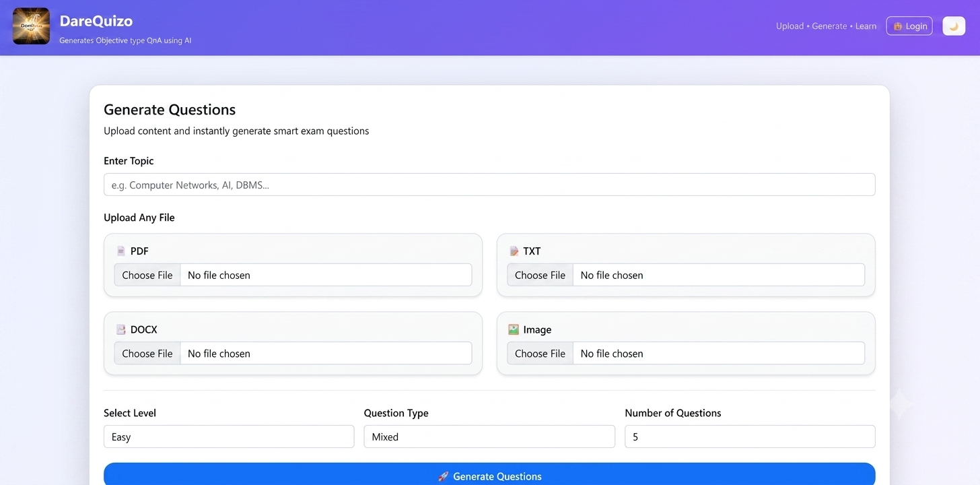Toggle dark mode with the moon icon
The image size is (980, 485).
coord(954,26)
